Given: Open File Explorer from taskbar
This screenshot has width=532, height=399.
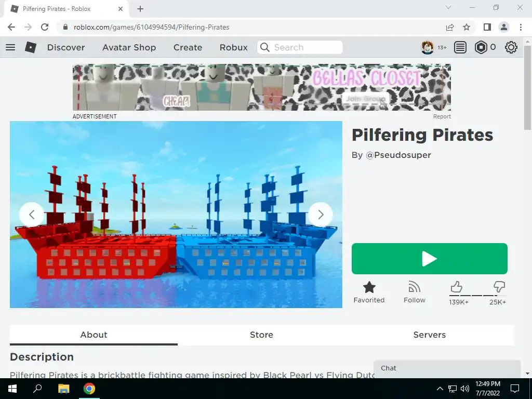Looking at the screenshot, I should (63, 389).
